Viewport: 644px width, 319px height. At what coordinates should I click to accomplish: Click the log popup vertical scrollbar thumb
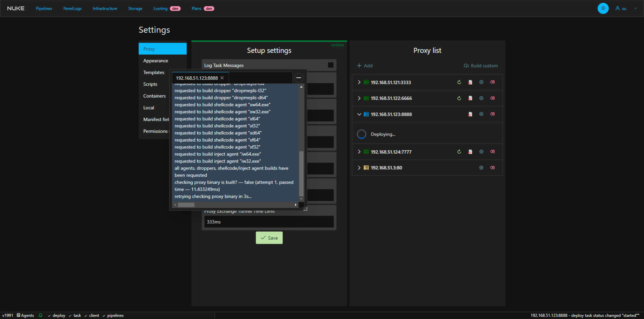[301, 174]
